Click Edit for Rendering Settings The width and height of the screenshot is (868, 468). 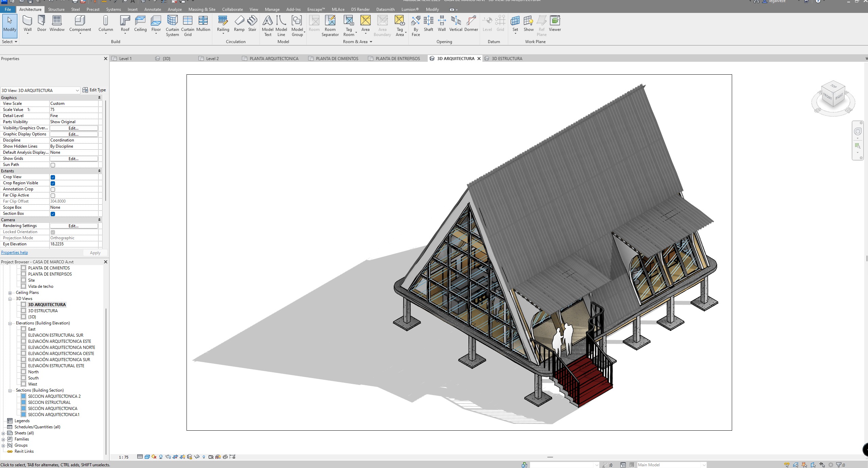pyautogui.click(x=74, y=226)
